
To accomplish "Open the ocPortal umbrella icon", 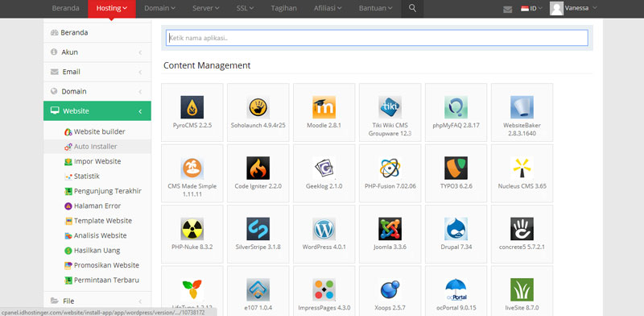I will (x=456, y=289).
